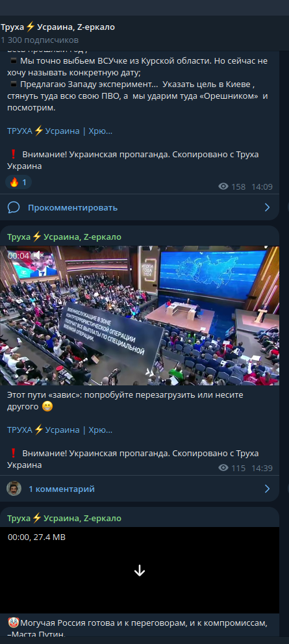Click the eye views icon showing 158
The width and height of the screenshot is (289, 644).
point(223,187)
